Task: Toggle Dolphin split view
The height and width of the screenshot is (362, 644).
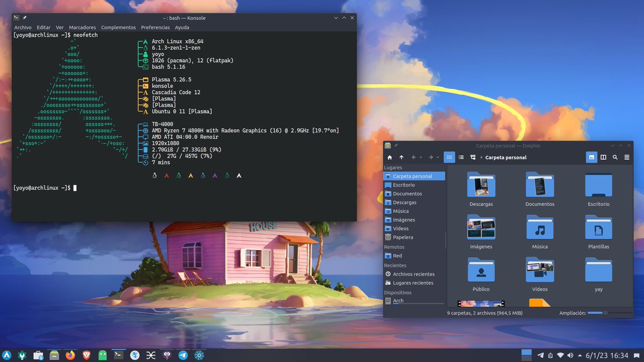Action: [x=603, y=157]
